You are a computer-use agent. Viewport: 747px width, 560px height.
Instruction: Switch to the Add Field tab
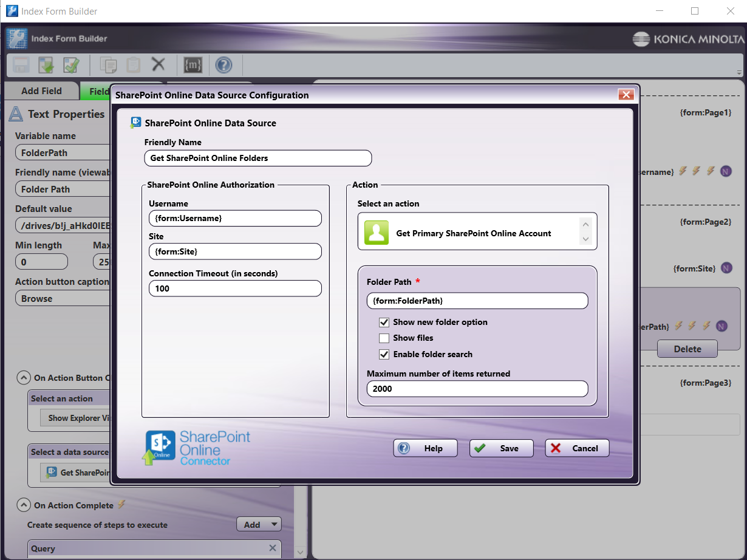pos(41,90)
